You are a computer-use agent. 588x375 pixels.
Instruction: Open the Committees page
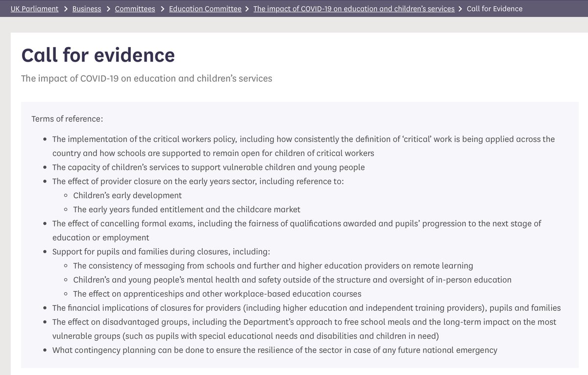coord(135,9)
